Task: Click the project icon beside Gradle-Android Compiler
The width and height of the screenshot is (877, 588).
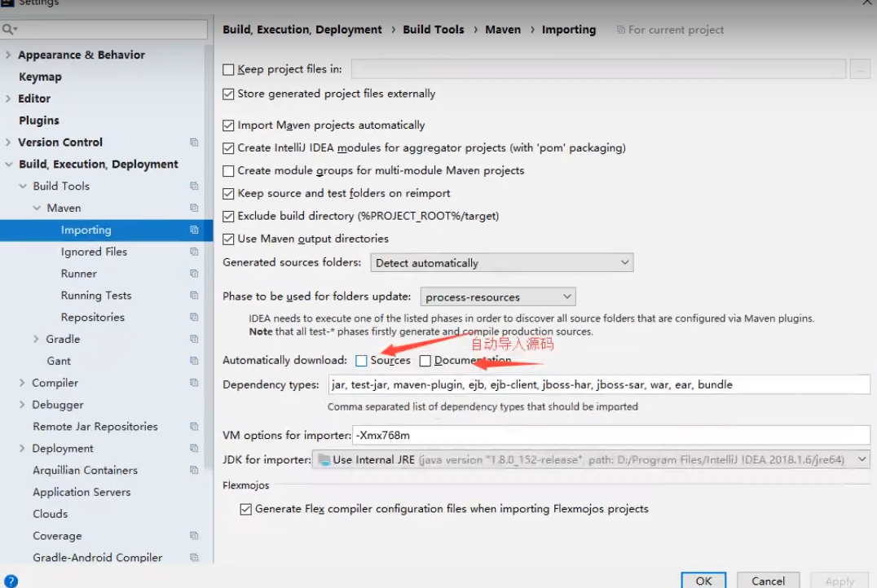Action: (194, 557)
